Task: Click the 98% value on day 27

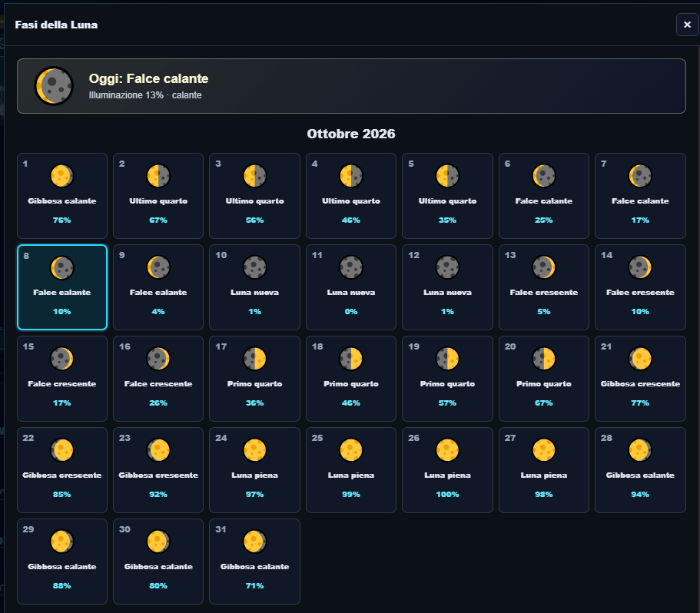Action: coord(544,495)
